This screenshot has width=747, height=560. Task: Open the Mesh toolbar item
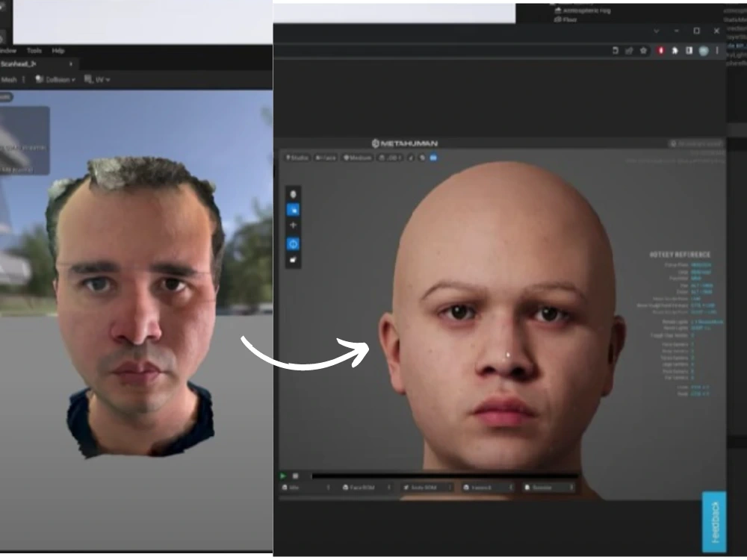coord(9,80)
